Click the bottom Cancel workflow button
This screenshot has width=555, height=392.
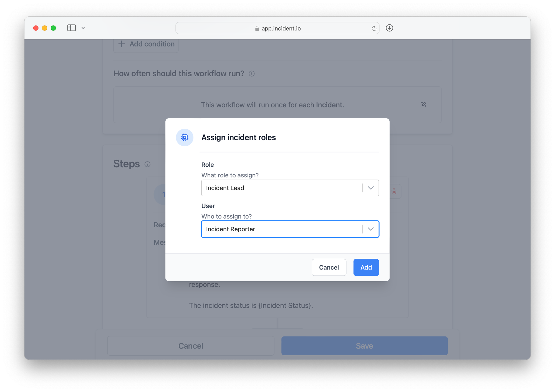[191, 346]
